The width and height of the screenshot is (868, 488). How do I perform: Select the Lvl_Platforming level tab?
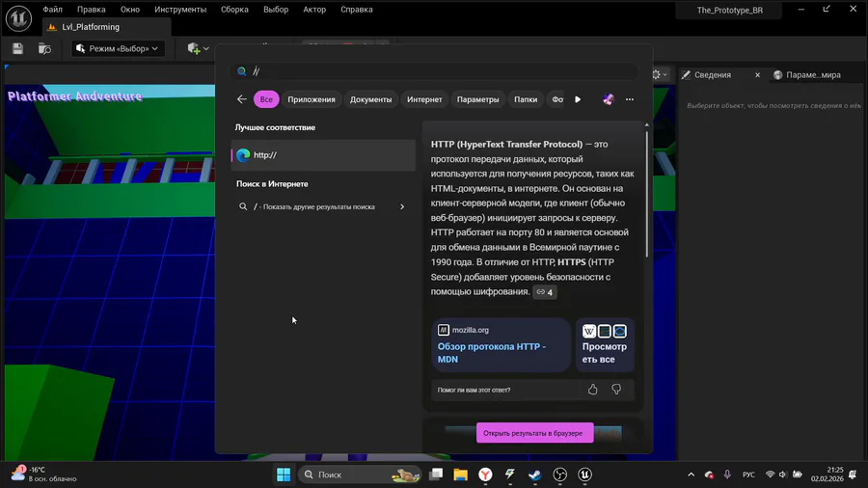pyautogui.click(x=107, y=27)
